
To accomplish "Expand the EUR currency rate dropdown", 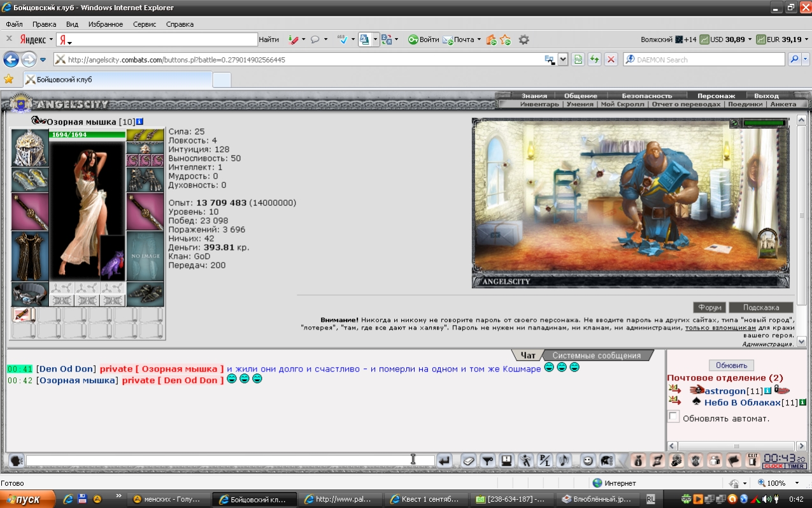I will (x=805, y=40).
